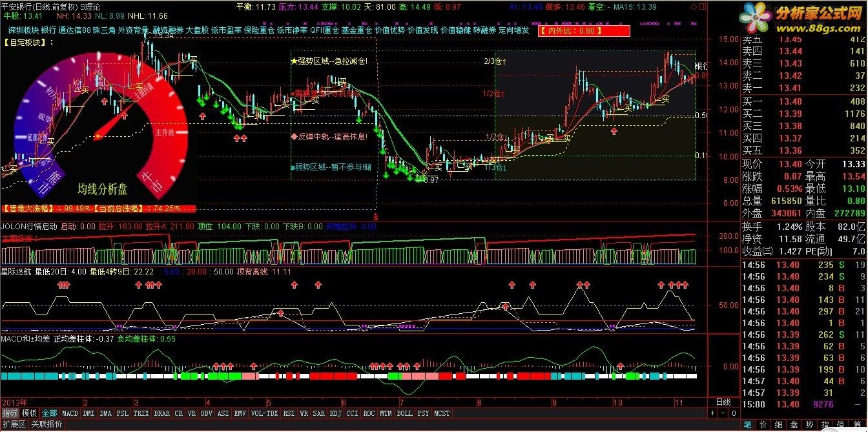Apply the DMA indicator
The width and height of the screenshot is (868, 432).
(106, 413)
